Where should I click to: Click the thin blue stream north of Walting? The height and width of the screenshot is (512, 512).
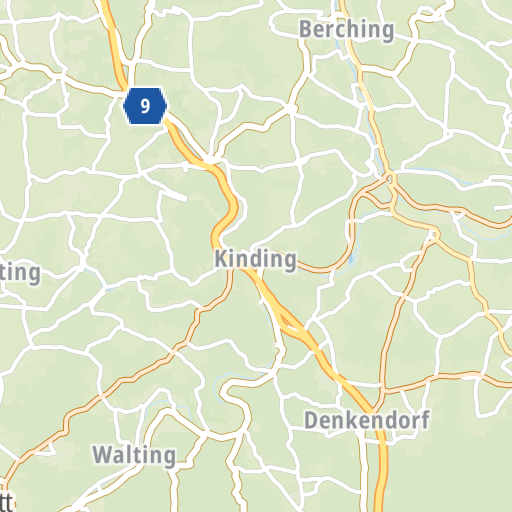coord(167,403)
